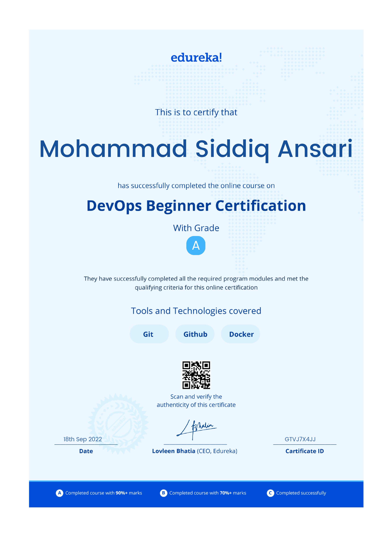Click the grade A badge under With Grade
Screen dimensions: 392x555
click(x=196, y=245)
